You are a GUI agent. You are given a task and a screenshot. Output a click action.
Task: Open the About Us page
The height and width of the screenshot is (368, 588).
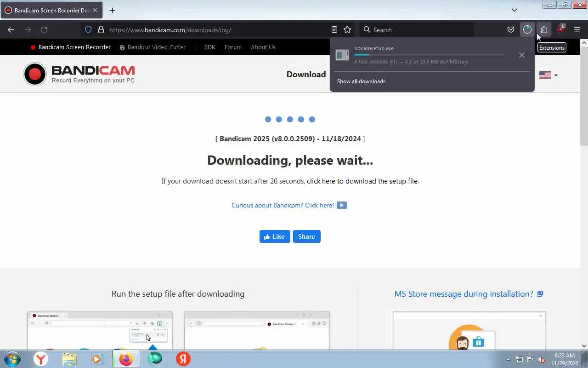[x=263, y=47]
